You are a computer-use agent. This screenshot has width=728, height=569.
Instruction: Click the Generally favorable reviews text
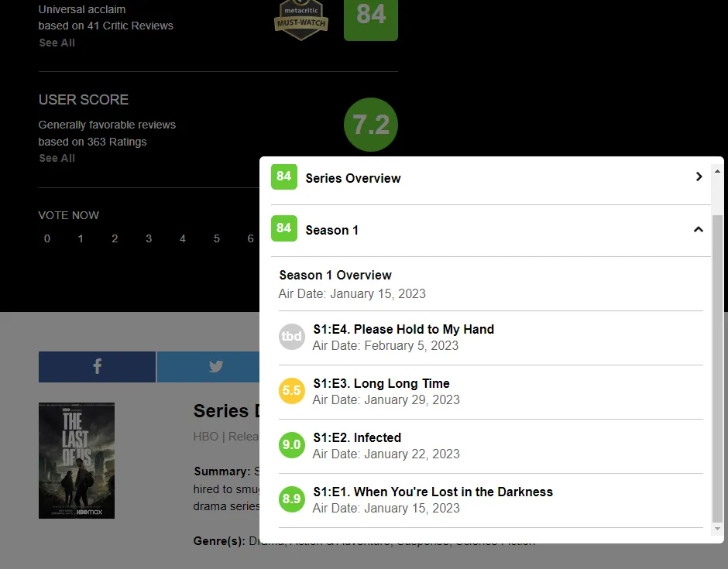(x=107, y=125)
